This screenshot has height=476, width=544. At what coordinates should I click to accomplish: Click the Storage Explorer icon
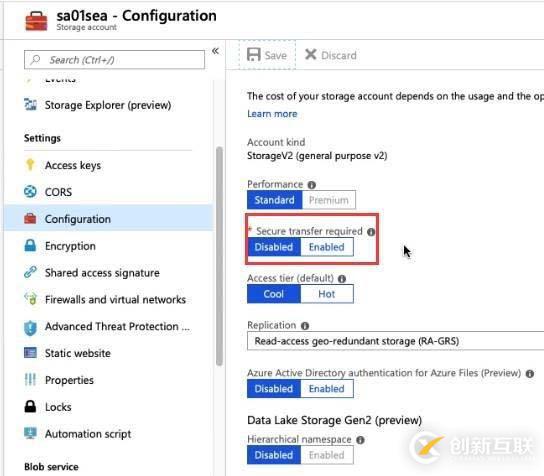click(x=31, y=104)
